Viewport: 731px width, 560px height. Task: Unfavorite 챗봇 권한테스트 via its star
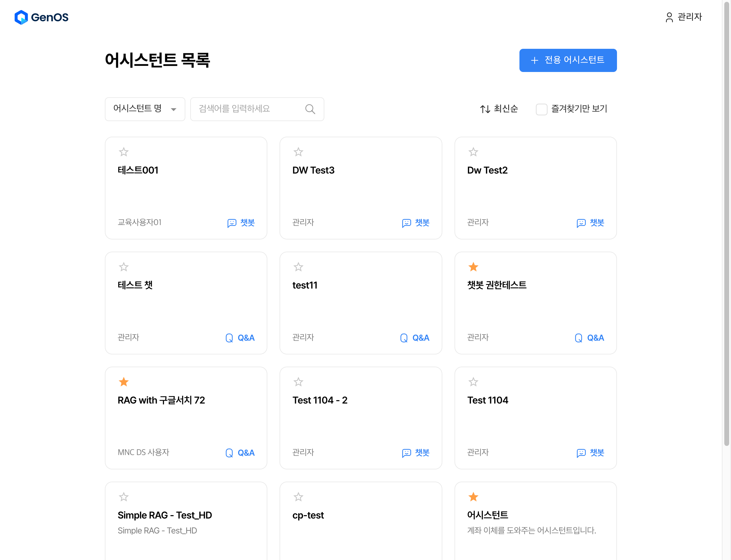click(x=473, y=267)
